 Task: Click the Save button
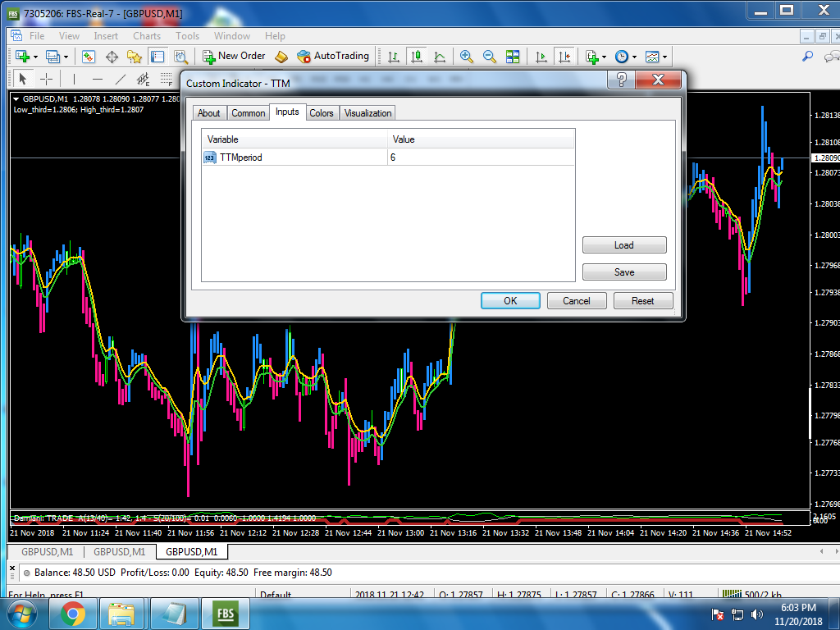(x=624, y=272)
